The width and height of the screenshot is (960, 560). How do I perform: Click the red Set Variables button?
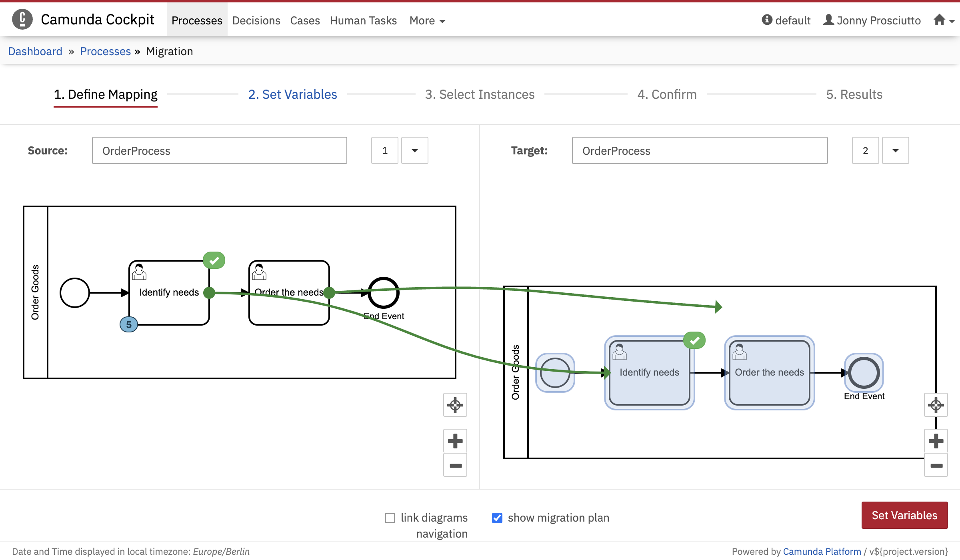(904, 515)
